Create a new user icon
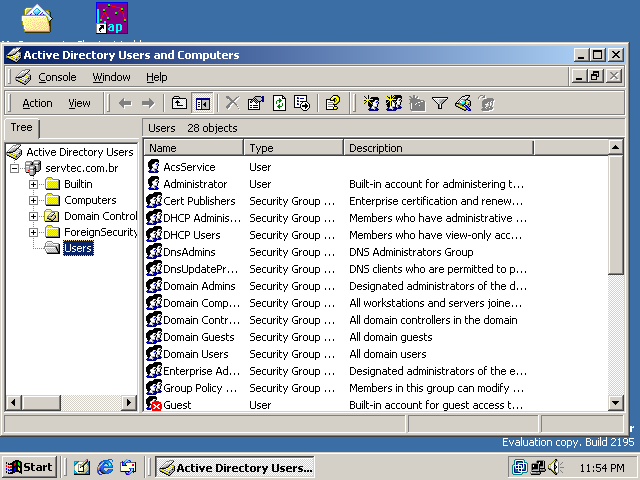Image resolution: width=640 pixels, height=480 pixels. point(371,103)
